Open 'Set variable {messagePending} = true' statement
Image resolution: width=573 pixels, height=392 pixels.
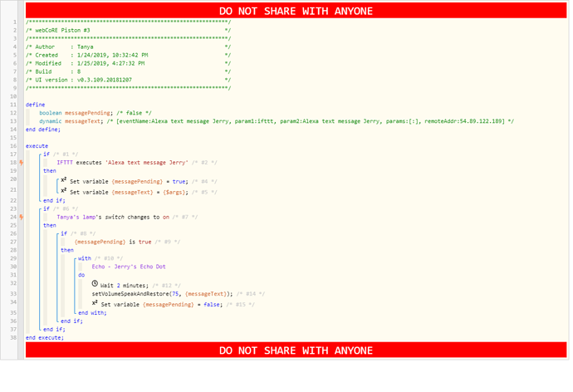tap(129, 182)
